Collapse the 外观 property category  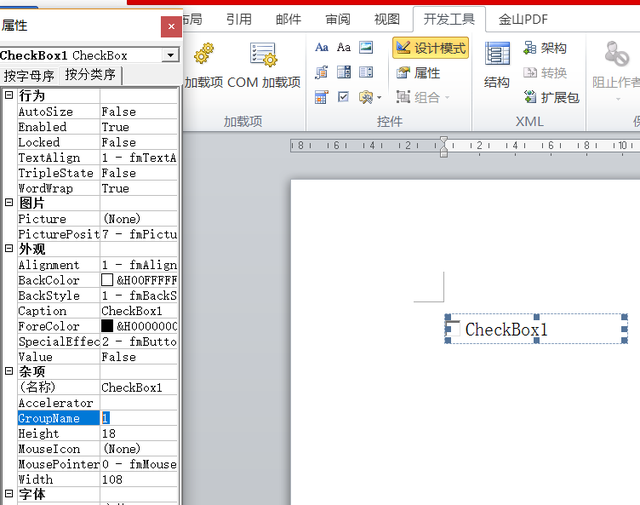9,249
